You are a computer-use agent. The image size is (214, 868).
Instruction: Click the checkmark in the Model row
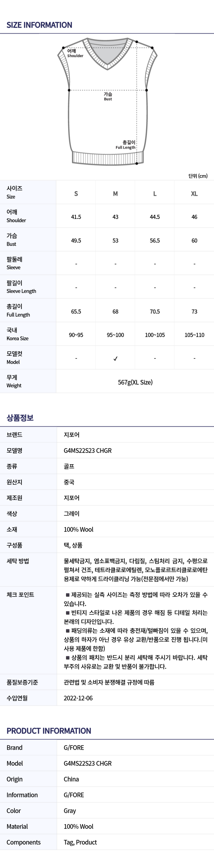pos(115,359)
